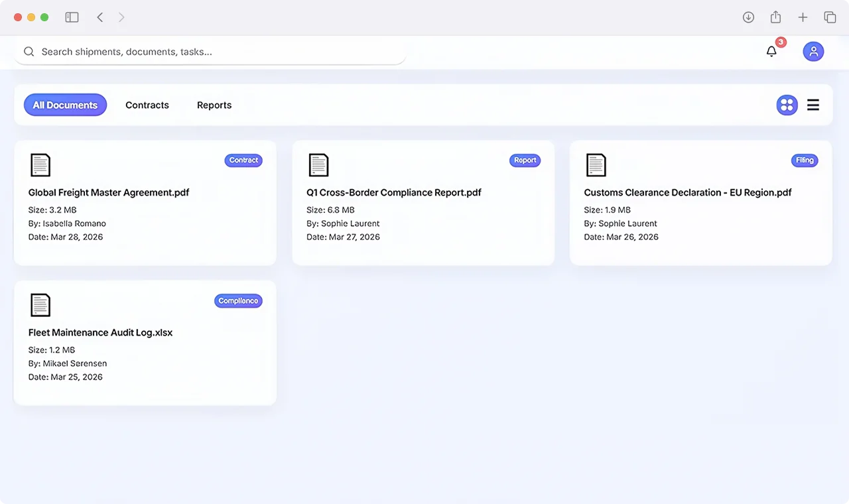Click the Compliance tag badge

pos(238,301)
